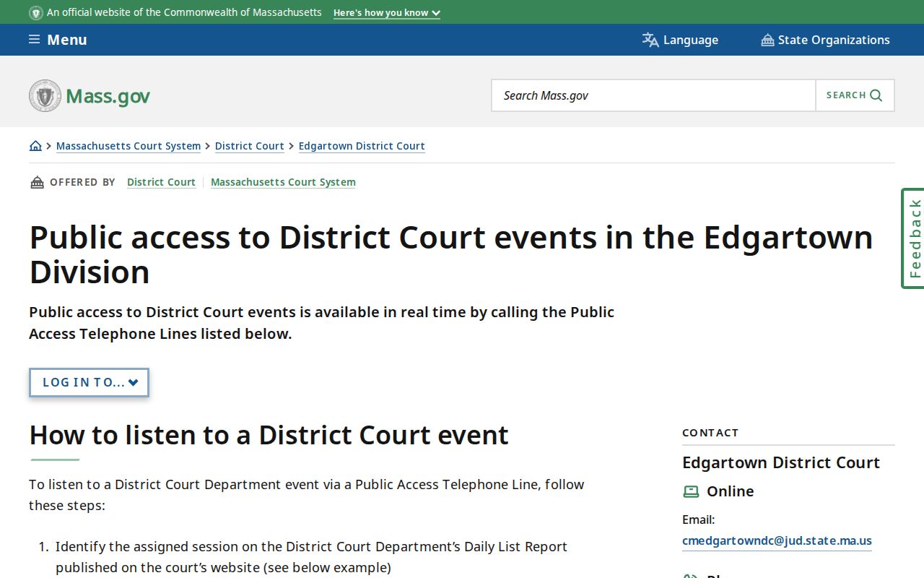This screenshot has height=578, width=924.
Task: Open the Menu navigation
Action: tap(58, 40)
